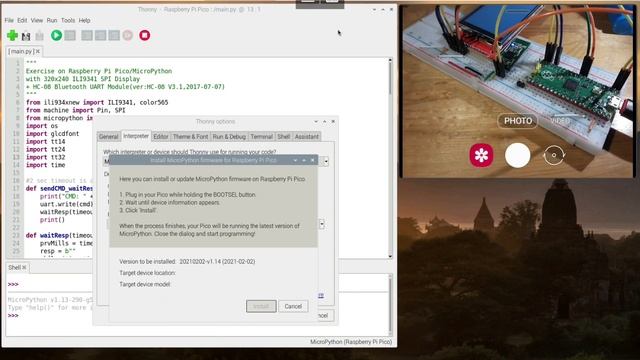The image size is (640, 360).
Task: Open the Edit menu
Action: coord(22,20)
